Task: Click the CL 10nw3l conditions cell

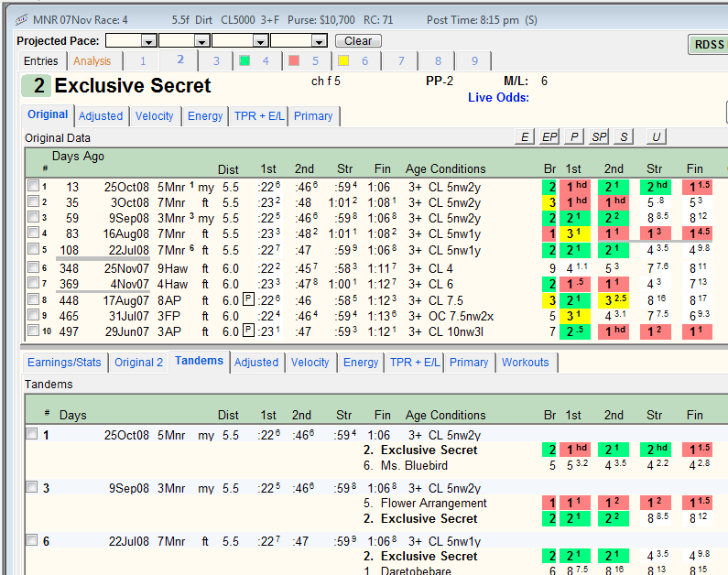Action: 456,331
